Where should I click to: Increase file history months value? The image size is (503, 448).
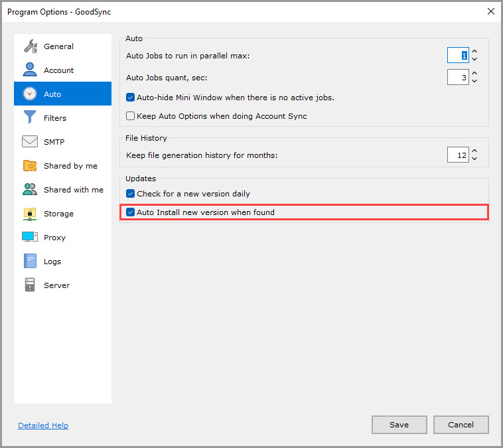(x=474, y=151)
